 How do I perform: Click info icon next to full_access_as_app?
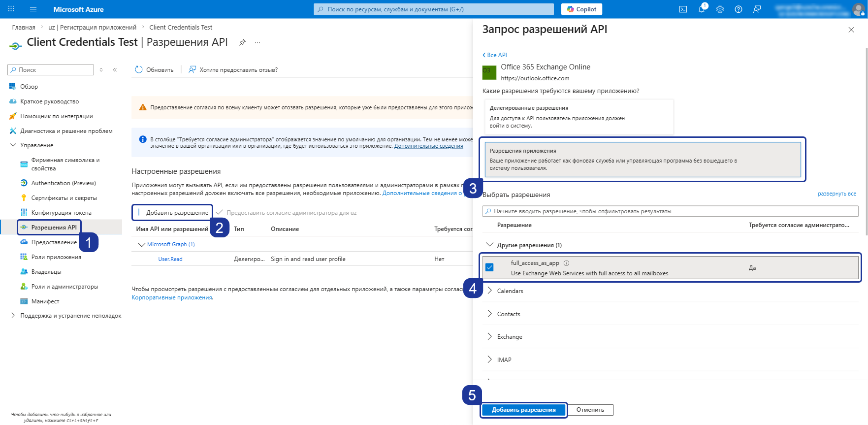click(x=566, y=263)
